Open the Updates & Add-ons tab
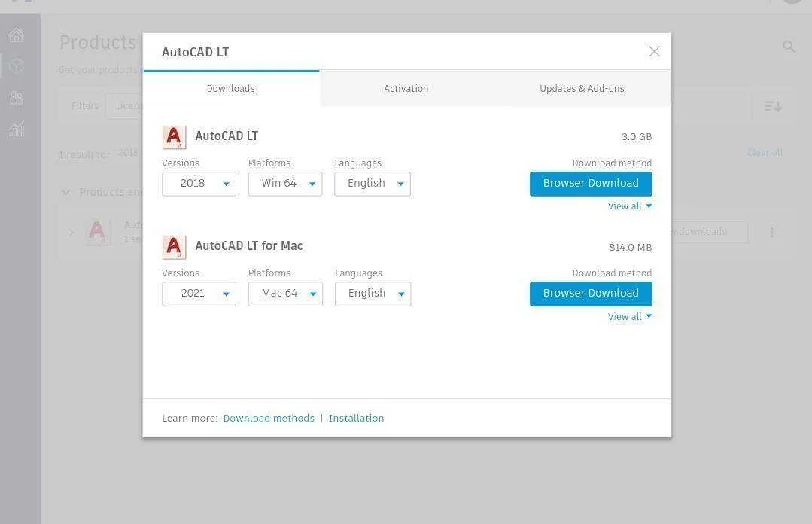812x524 pixels. (582, 89)
